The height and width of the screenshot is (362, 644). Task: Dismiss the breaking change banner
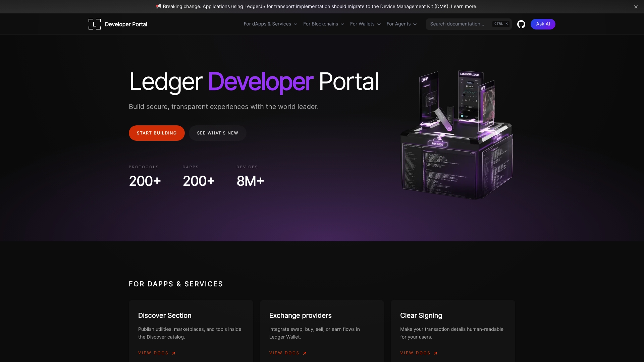pos(636,7)
